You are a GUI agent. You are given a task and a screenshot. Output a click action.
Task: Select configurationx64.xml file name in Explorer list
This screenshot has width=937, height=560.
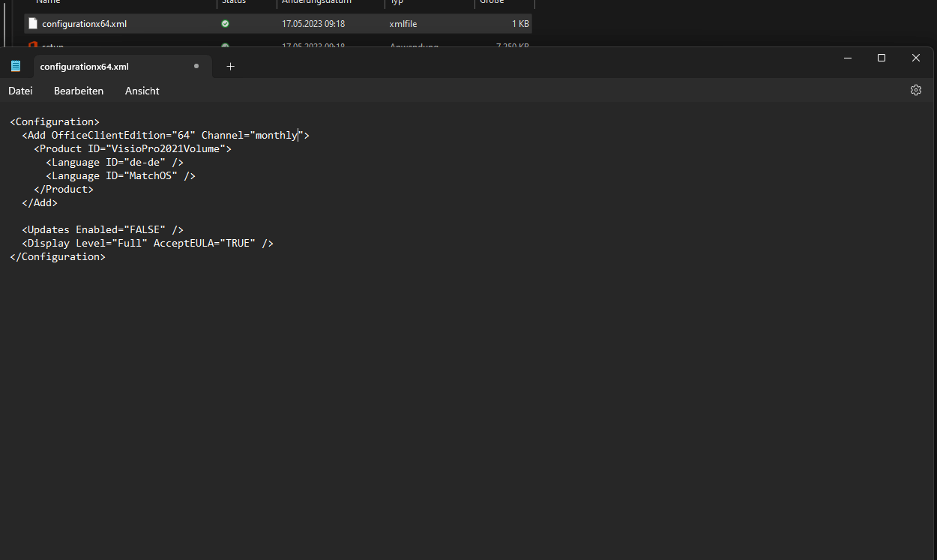pos(84,24)
